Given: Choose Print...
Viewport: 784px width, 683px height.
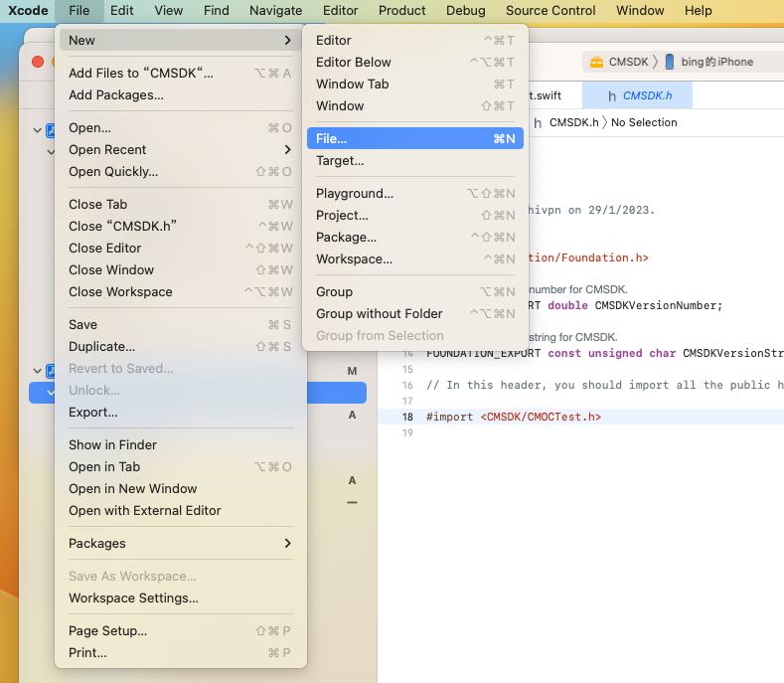Looking at the screenshot, I should pyautogui.click(x=180, y=653).
